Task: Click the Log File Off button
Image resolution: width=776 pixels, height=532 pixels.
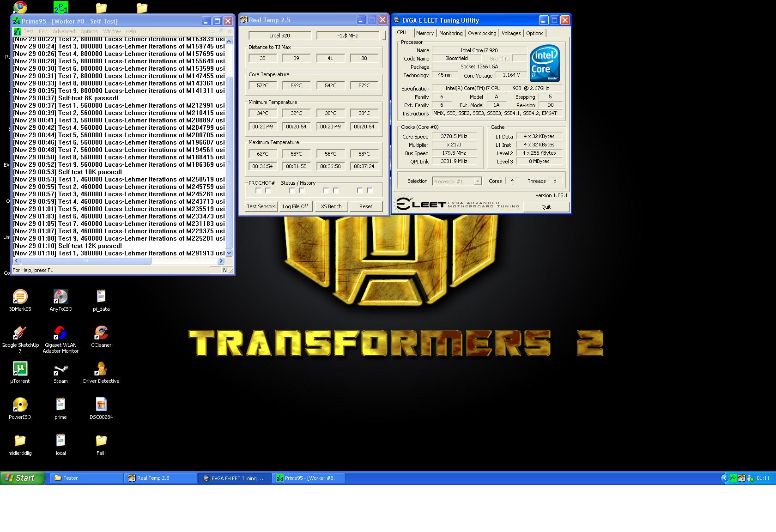Action: tap(296, 206)
